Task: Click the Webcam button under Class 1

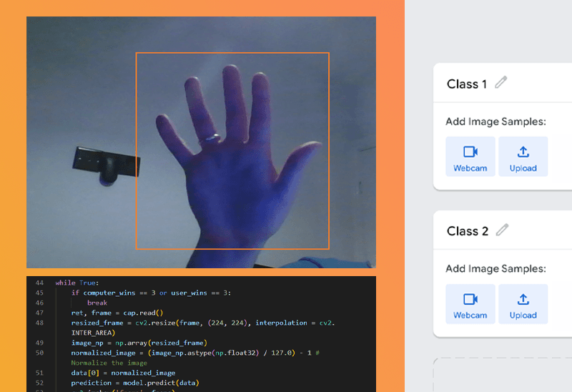Action: point(470,157)
